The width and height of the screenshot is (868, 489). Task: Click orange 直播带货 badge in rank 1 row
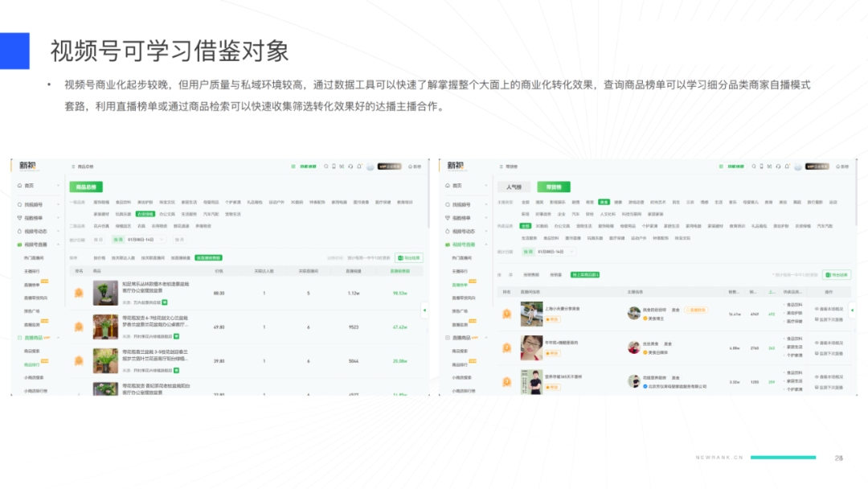pos(696,310)
